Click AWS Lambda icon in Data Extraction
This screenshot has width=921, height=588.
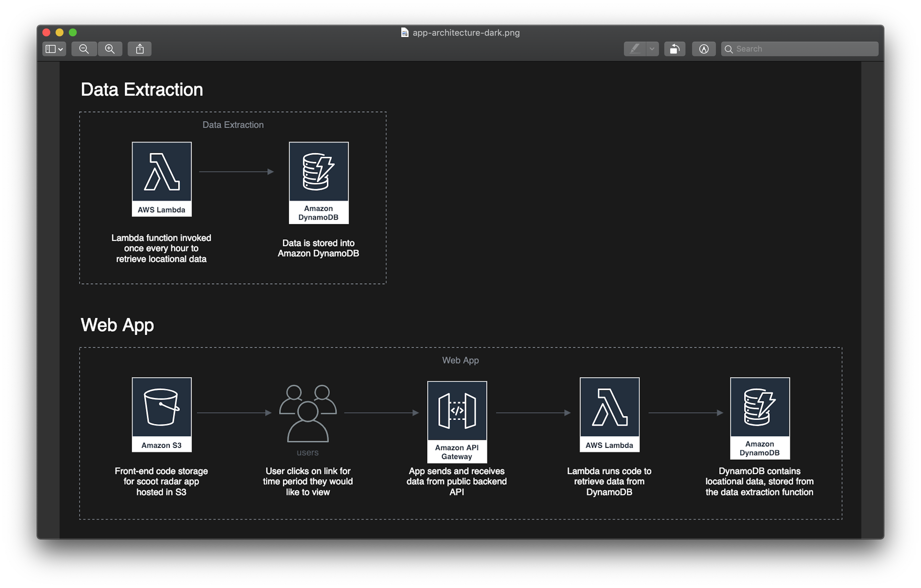161,172
